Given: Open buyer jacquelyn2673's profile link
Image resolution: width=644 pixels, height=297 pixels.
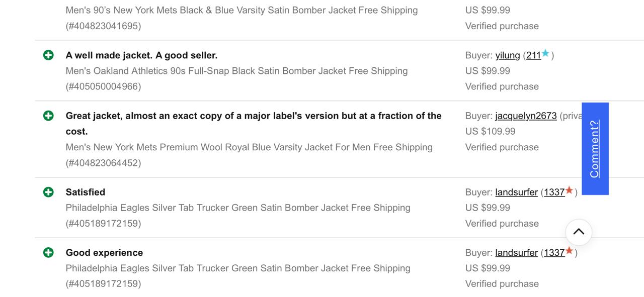Looking at the screenshot, I should (x=526, y=116).
